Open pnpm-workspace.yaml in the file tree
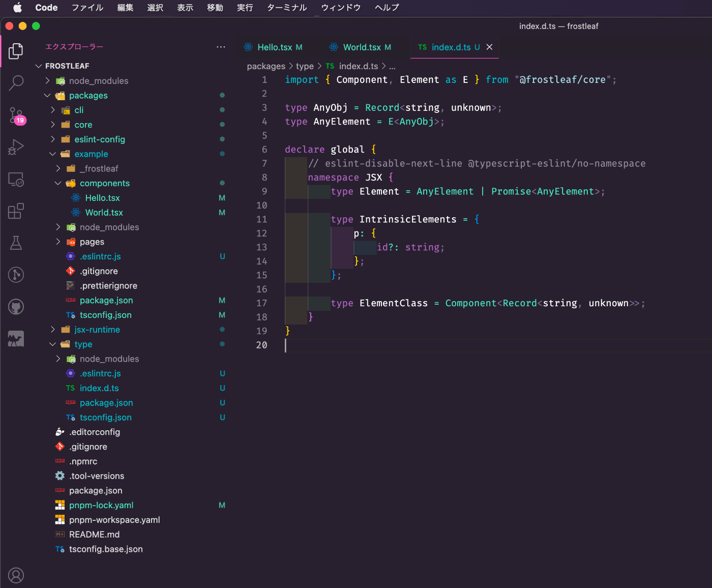This screenshot has width=712, height=588. pyautogui.click(x=114, y=520)
